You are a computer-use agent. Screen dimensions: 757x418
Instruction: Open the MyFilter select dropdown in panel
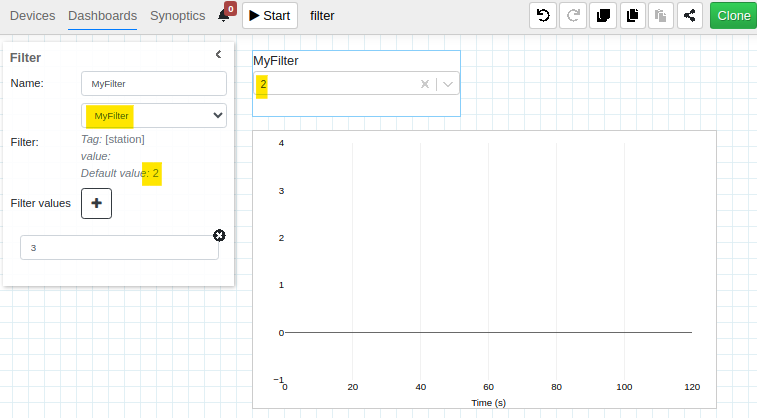(x=154, y=115)
